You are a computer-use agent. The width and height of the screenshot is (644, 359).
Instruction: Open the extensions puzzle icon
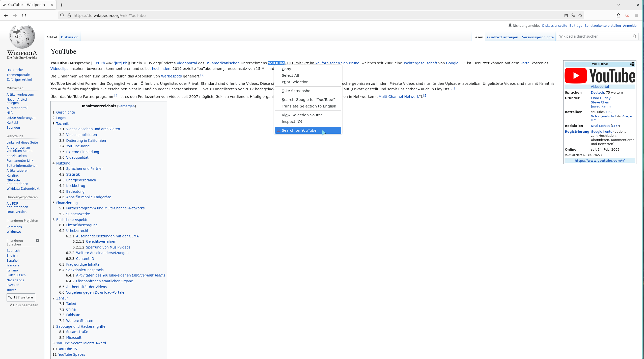(618, 15)
